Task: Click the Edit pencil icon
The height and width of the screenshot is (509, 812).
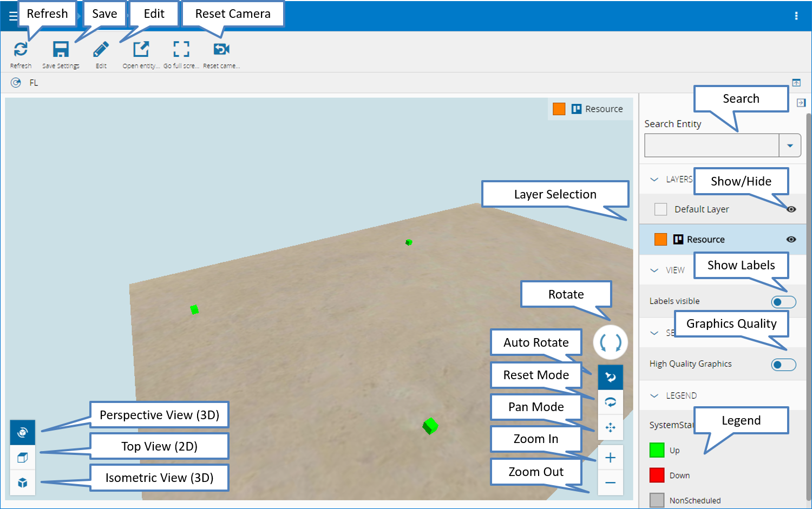Action: point(101,49)
